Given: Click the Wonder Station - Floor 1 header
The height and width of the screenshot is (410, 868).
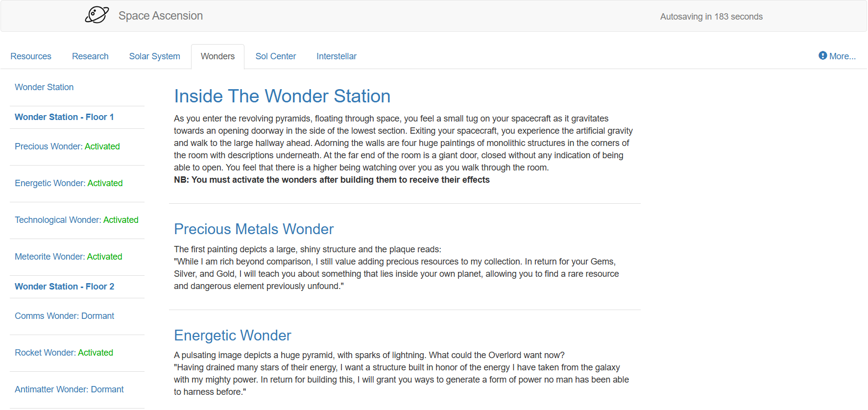Looking at the screenshot, I should click(64, 117).
